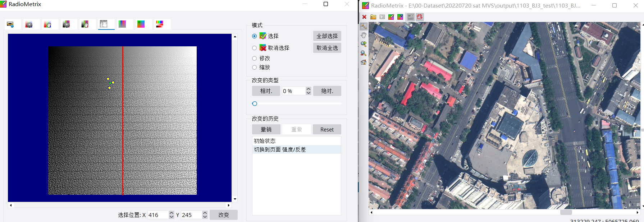Image resolution: width=644 pixels, height=222 pixels.
Task: Open the color gradient square tab
Action: [x=141, y=24]
